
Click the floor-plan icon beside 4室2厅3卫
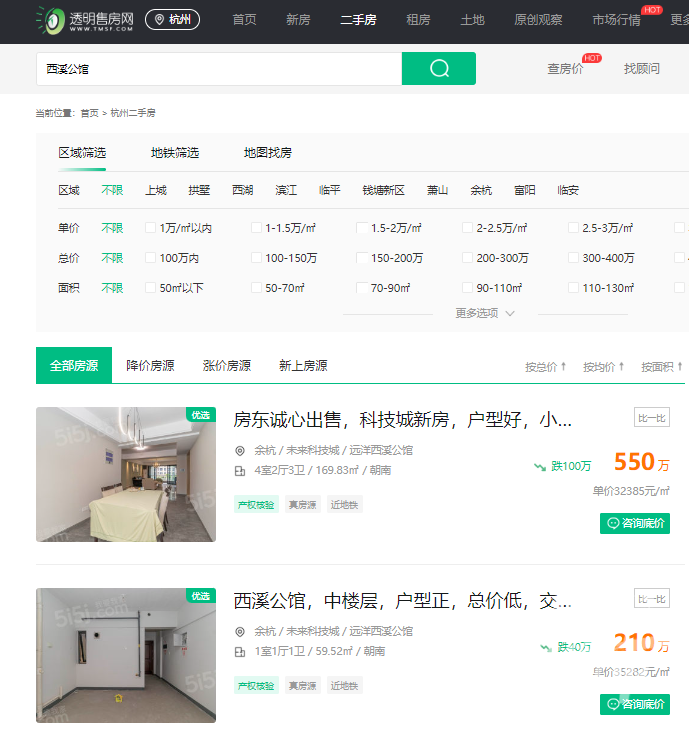coord(240,471)
